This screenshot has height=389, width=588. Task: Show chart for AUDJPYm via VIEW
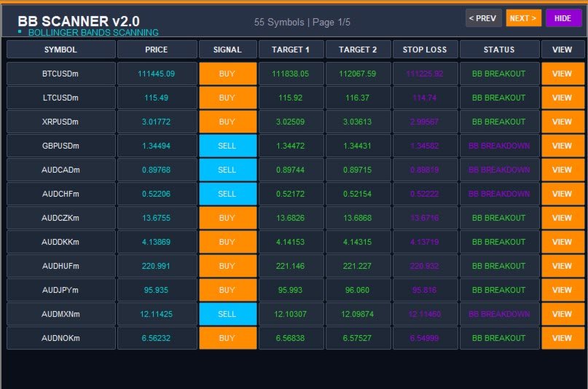click(x=562, y=289)
